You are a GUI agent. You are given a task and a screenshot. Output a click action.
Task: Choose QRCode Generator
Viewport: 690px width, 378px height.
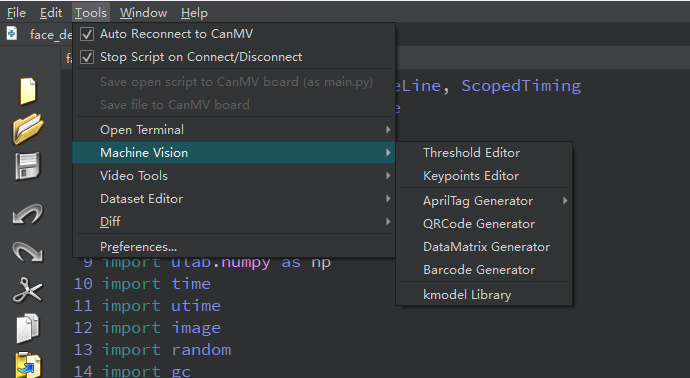coord(484,224)
